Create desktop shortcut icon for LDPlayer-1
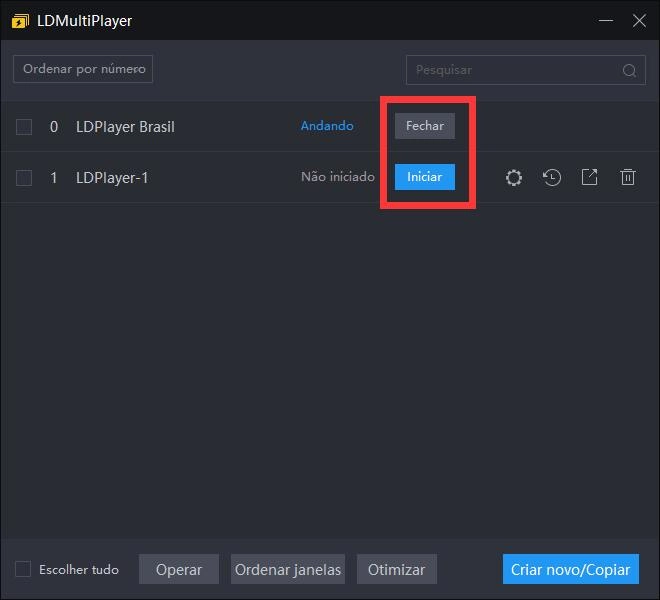 (589, 177)
